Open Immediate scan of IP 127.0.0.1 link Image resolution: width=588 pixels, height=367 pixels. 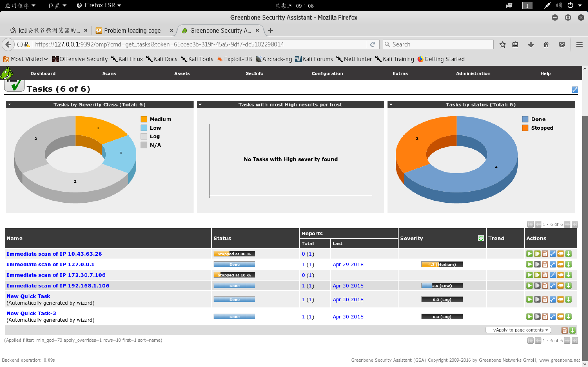(x=50, y=264)
